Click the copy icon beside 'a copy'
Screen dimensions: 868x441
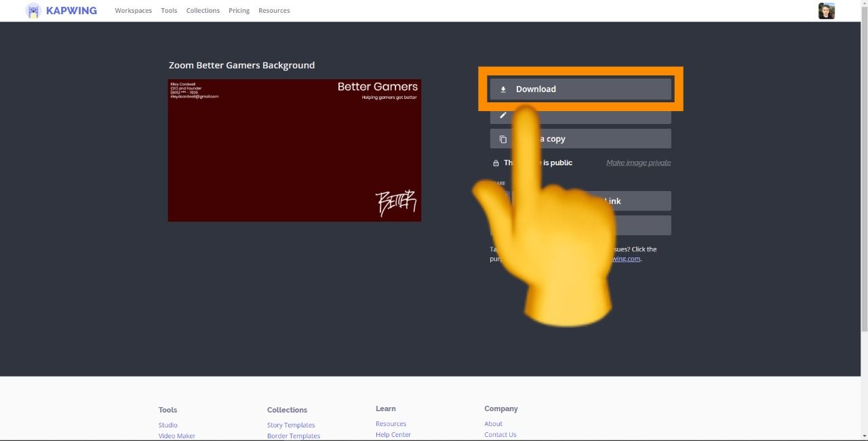[x=503, y=139]
